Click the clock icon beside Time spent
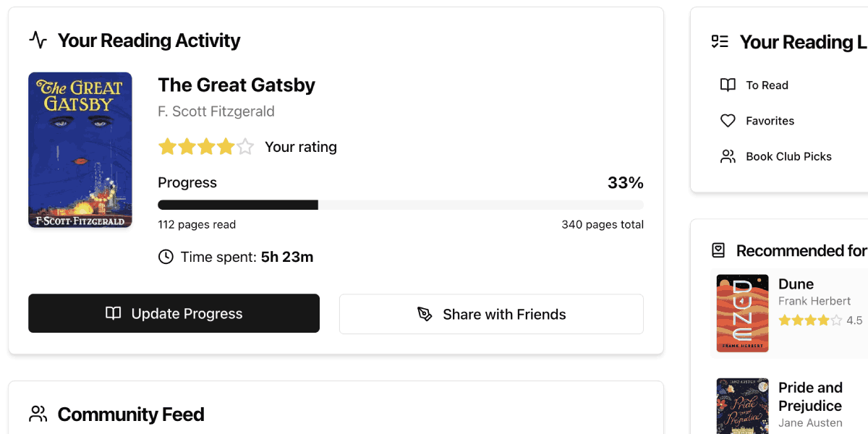 (166, 257)
